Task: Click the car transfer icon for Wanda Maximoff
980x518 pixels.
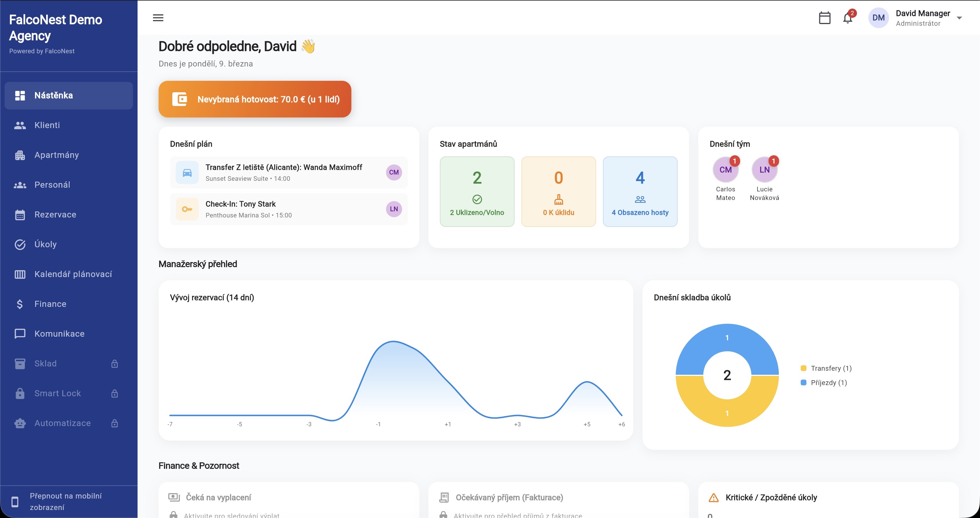Action: click(187, 173)
